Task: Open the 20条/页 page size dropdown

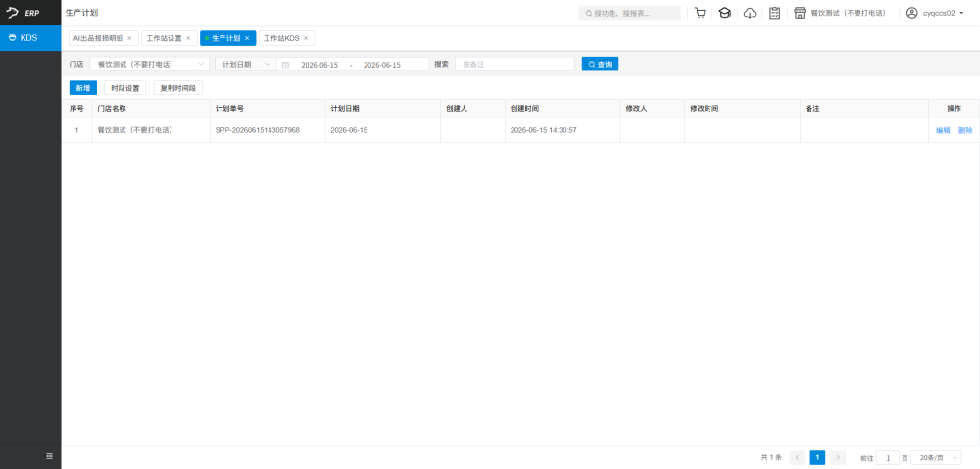Action: (x=935, y=458)
